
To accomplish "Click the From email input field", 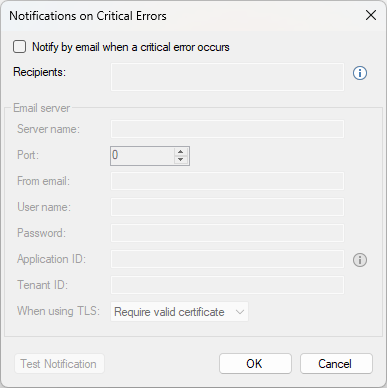I will 227,181.
